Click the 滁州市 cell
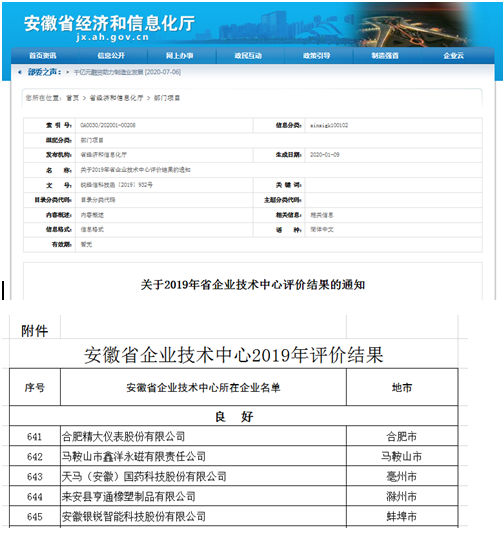Viewport: 504px width, 549px height. (x=402, y=496)
